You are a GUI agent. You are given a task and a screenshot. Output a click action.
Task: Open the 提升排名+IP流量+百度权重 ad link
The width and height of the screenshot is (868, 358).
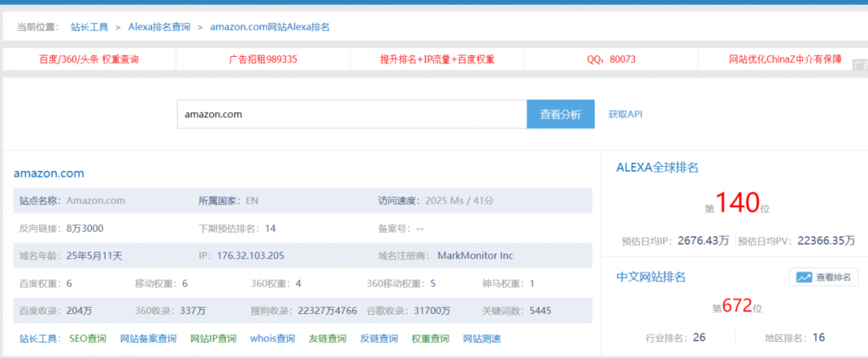436,59
